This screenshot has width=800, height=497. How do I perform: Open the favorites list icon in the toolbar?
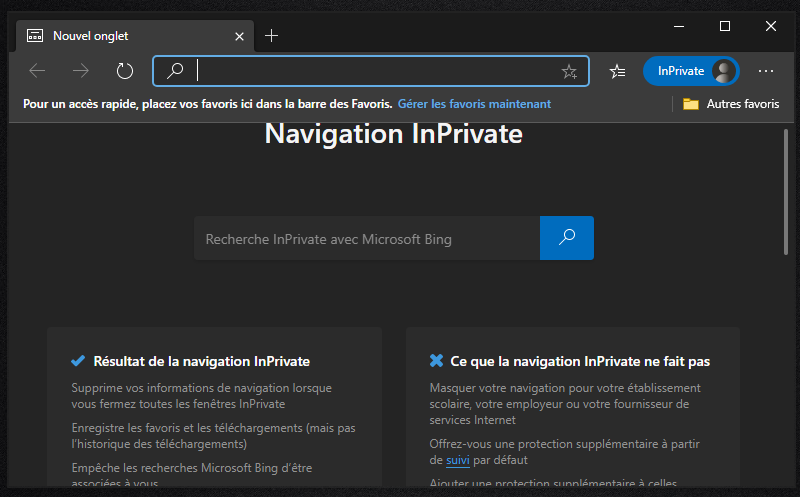618,71
